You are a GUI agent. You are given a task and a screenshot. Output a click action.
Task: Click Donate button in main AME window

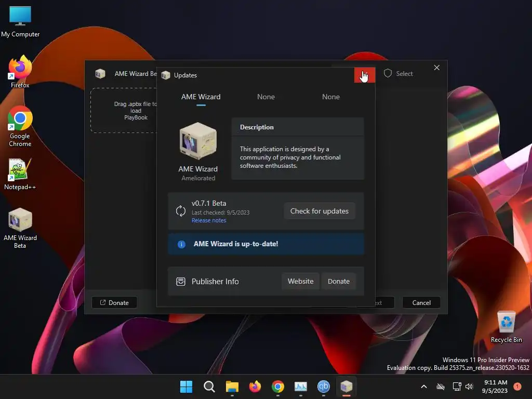tap(114, 303)
